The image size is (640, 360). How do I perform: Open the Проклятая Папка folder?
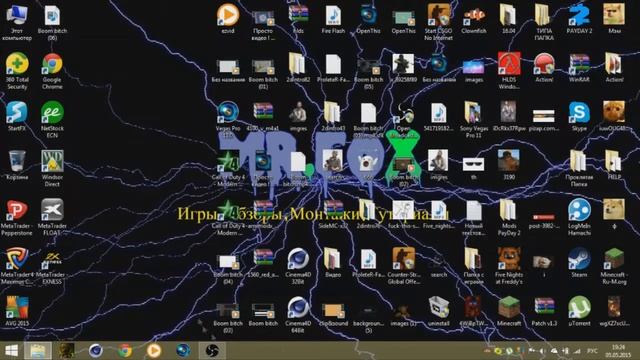point(579,168)
